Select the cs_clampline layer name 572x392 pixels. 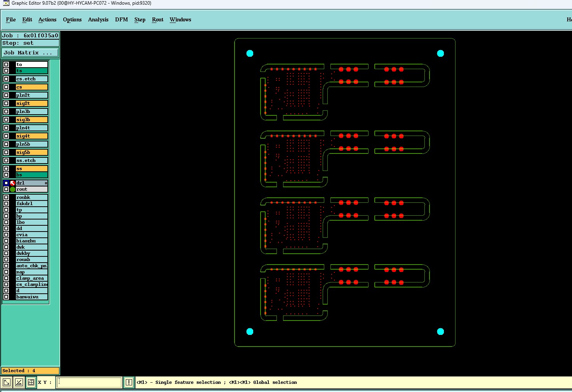coord(32,284)
